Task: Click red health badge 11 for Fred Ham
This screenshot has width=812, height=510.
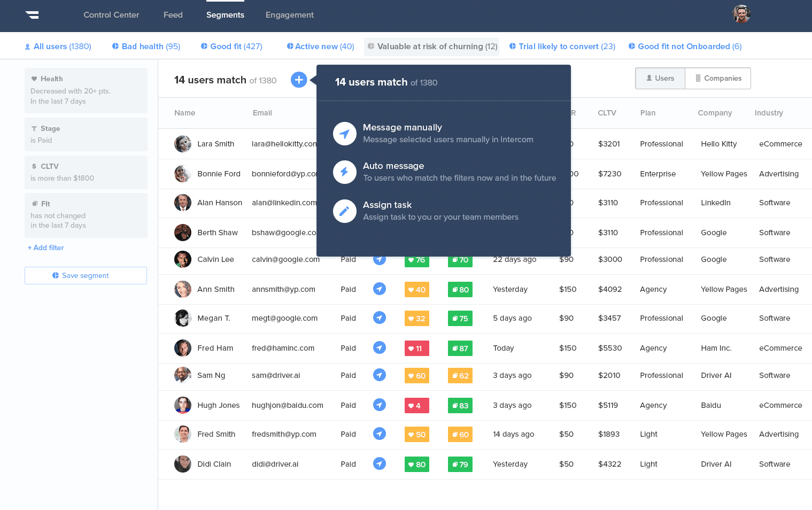Action: (417, 349)
